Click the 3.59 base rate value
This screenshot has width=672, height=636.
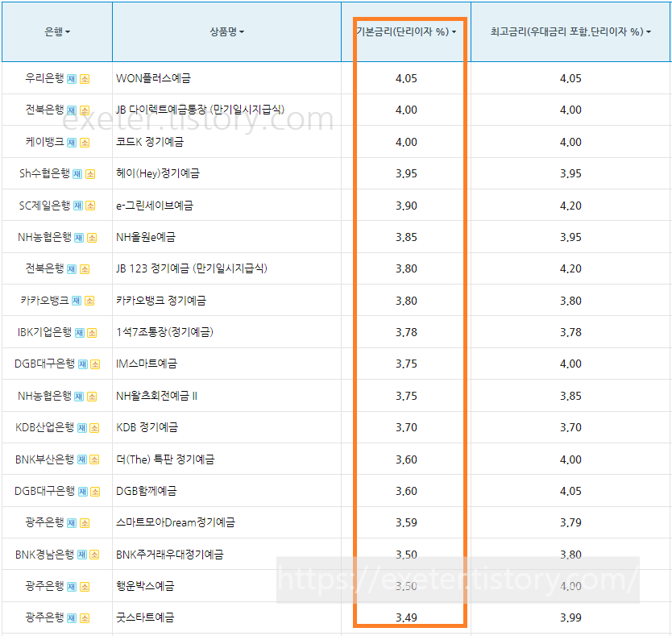pyautogui.click(x=406, y=523)
